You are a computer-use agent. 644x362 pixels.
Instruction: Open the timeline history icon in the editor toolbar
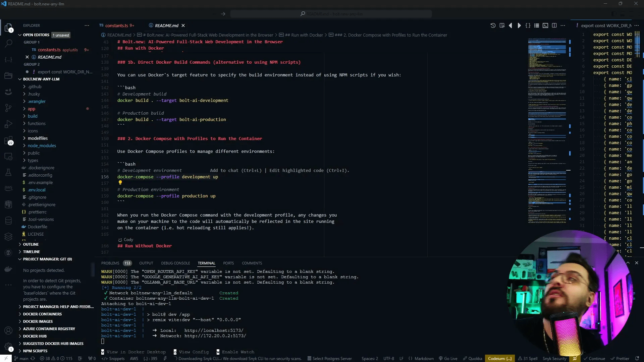(493, 25)
